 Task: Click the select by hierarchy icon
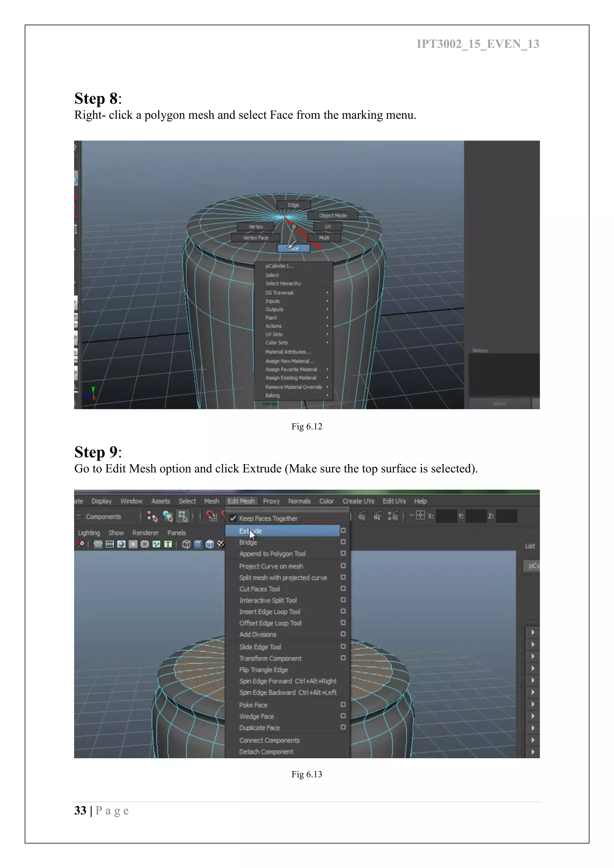[152, 516]
